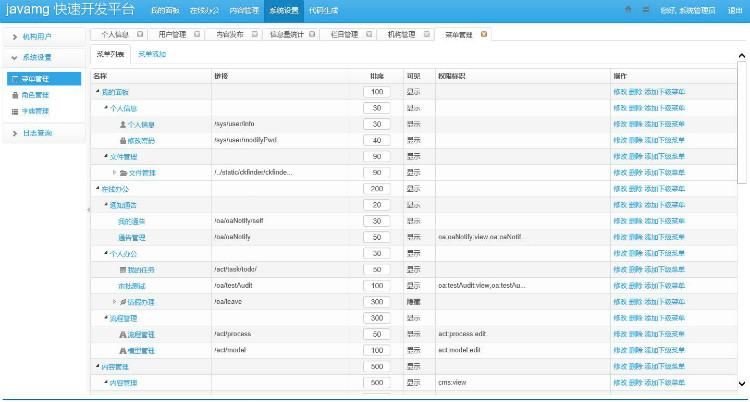The height and width of the screenshot is (402, 750).
Task: Collapse the left sidebar with the small arrow handle
Action: coord(88,210)
